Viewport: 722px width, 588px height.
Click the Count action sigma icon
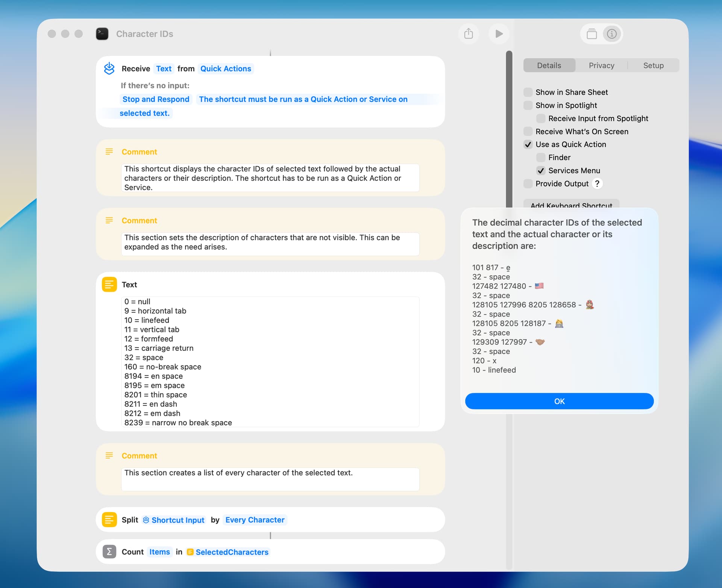[109, 552]
